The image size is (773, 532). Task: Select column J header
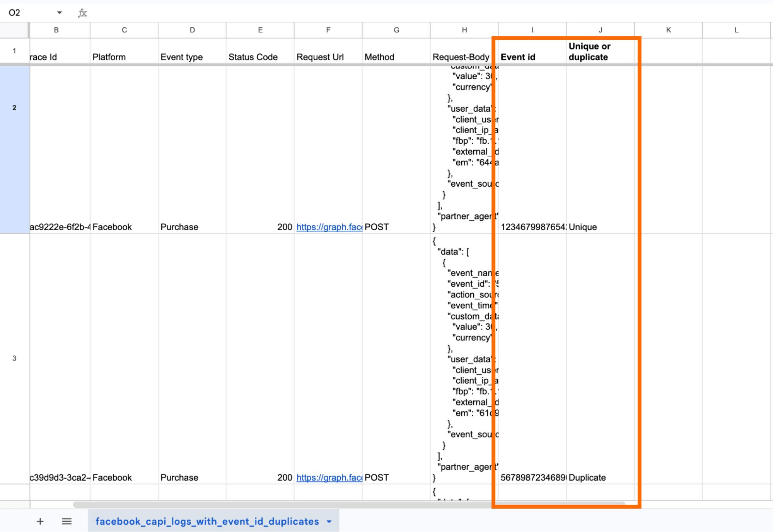(601, 30)
